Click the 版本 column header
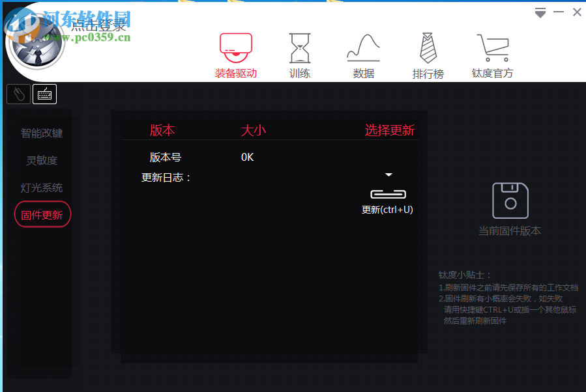The width and height of the screenshot is (586, 392). tap(162, 130)
